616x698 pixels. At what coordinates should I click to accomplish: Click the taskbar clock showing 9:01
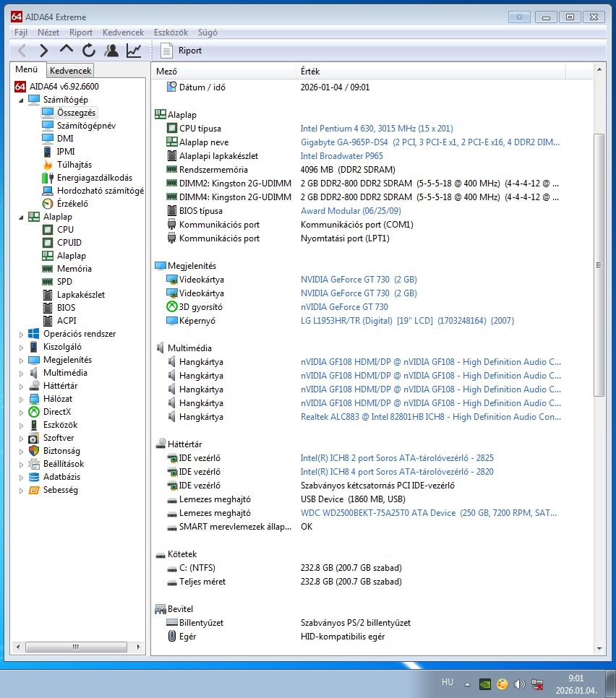[x=576, y=684]
